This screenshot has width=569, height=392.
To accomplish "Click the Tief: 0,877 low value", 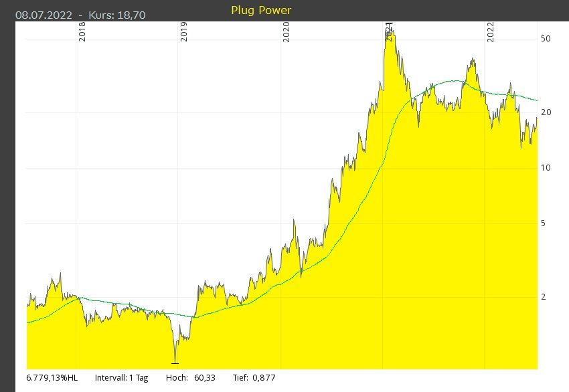I will coord(254,378).
